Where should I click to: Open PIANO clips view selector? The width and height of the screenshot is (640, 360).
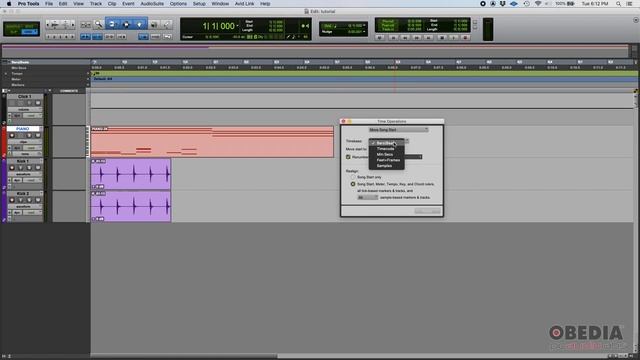24,142
